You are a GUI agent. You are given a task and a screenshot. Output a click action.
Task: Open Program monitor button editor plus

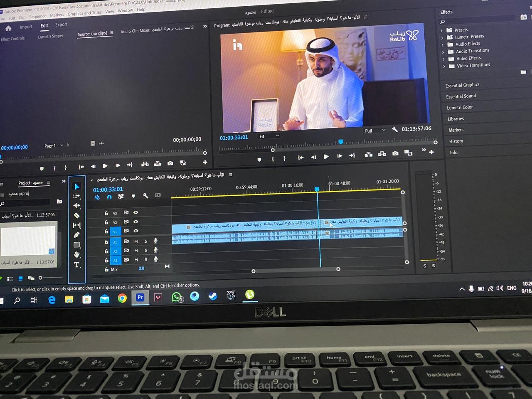[431, 152]
